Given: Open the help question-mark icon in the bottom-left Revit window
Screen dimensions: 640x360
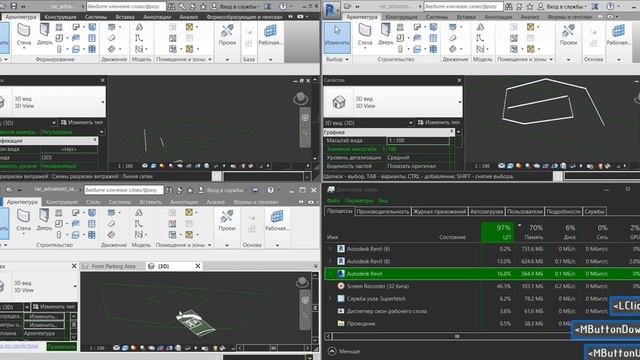Looking at the screenshot, I should pos(270,190).
